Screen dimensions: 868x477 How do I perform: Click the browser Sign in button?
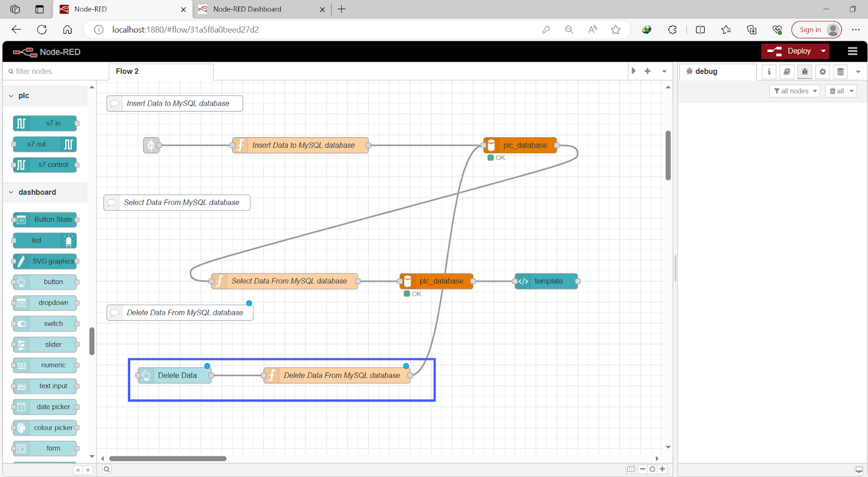click(816, 30)
